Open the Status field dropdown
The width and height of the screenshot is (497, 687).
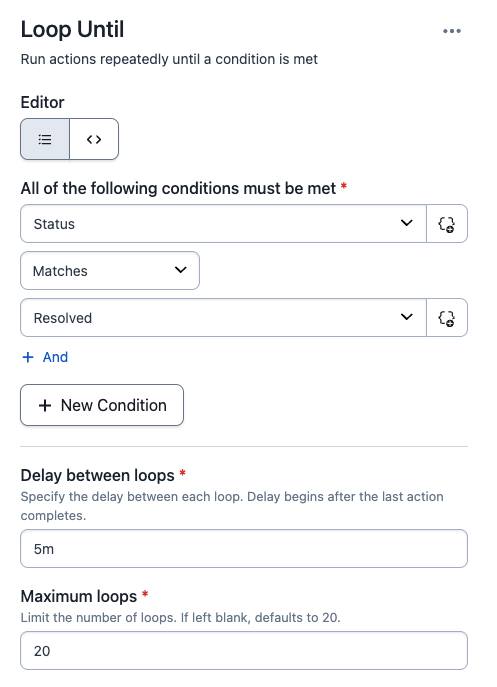(x=224, y=223)
